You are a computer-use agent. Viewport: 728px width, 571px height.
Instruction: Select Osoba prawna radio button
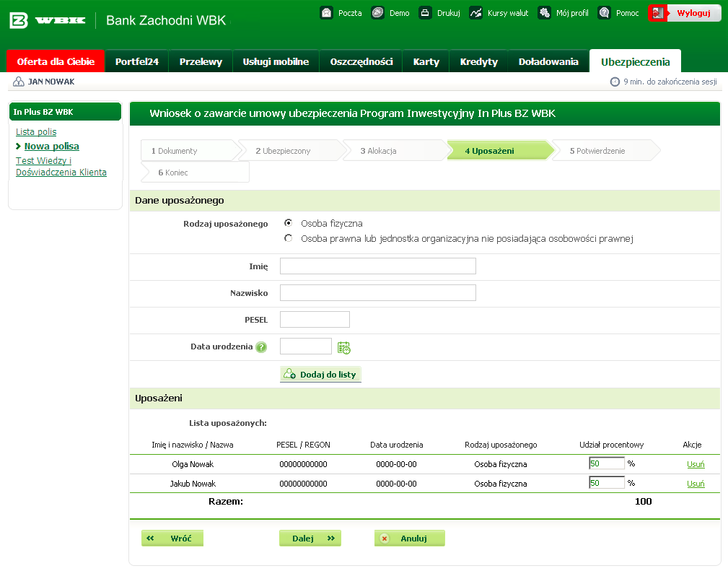click(289, 238)
